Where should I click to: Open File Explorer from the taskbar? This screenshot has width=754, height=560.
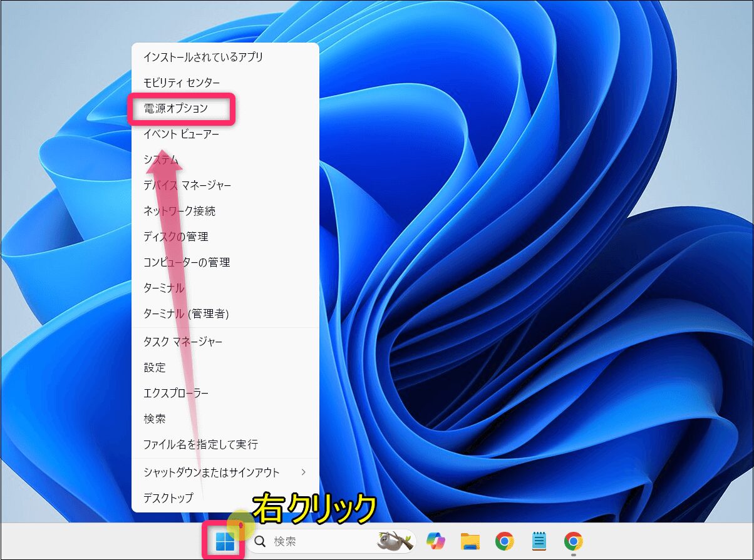tap(470, 541)
